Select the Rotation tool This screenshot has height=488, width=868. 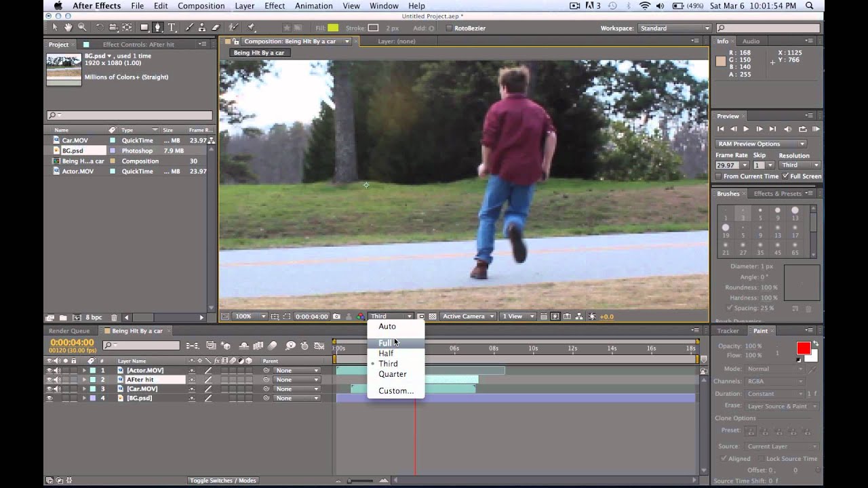100,28
